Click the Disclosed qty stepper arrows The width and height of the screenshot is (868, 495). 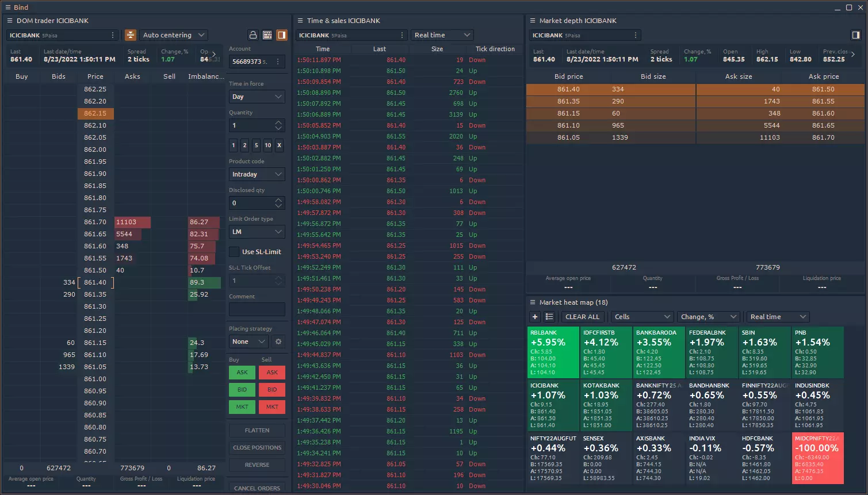click(x=279, y=203)
